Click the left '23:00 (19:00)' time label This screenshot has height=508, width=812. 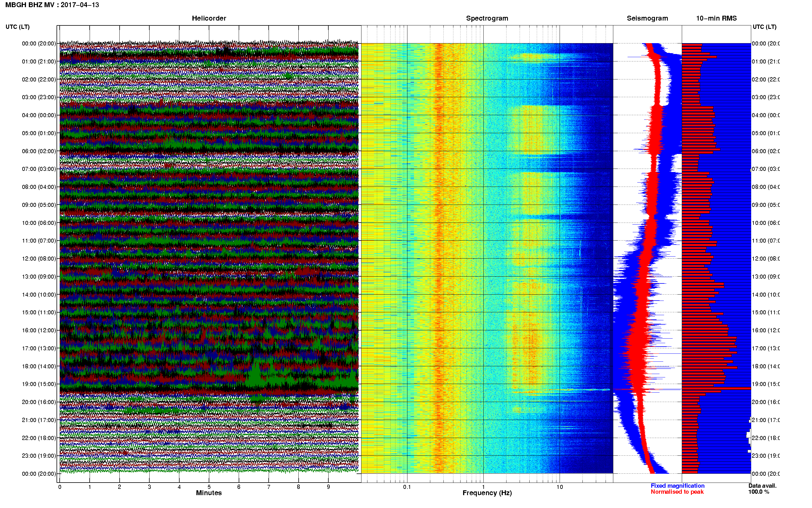coord(39,456)
